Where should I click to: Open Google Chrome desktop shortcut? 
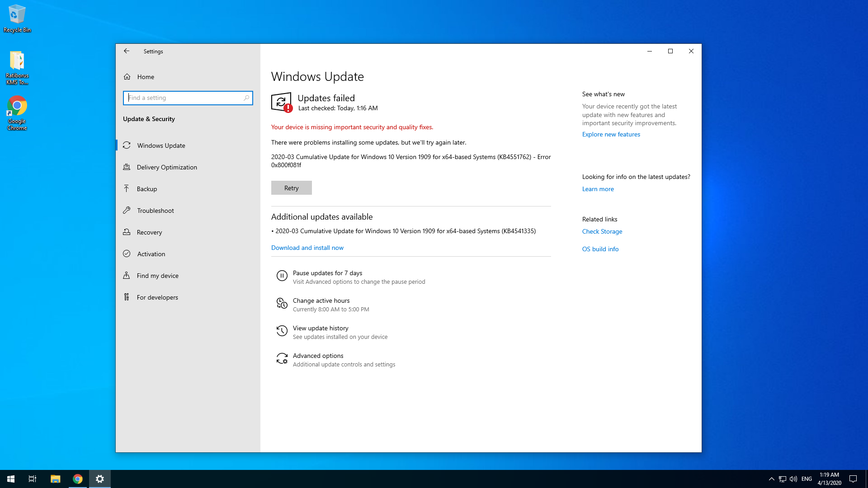(17, 113)
